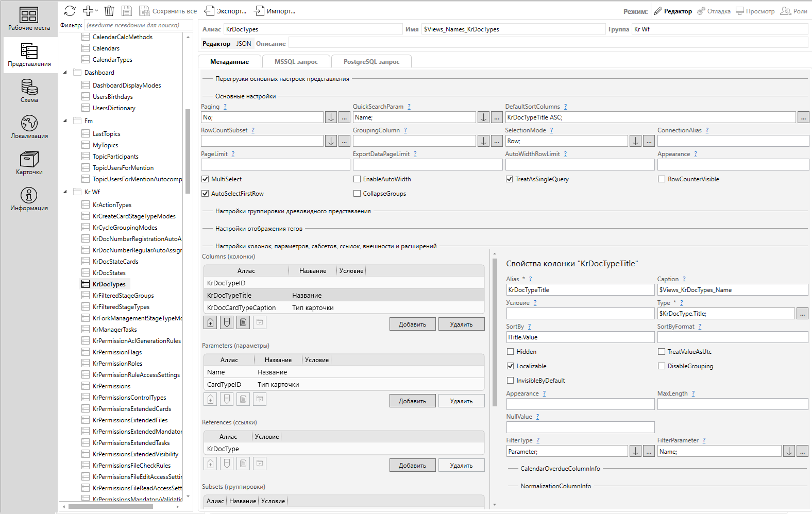812x514 pixels.
Task: Check the Hidden column checkbox
Action: point(511,352)
